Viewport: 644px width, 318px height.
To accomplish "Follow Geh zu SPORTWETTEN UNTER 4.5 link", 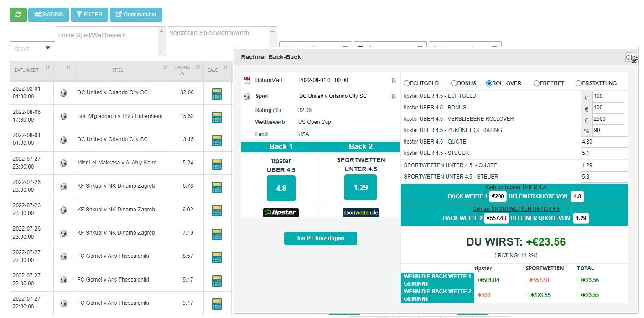I will 516,209.
